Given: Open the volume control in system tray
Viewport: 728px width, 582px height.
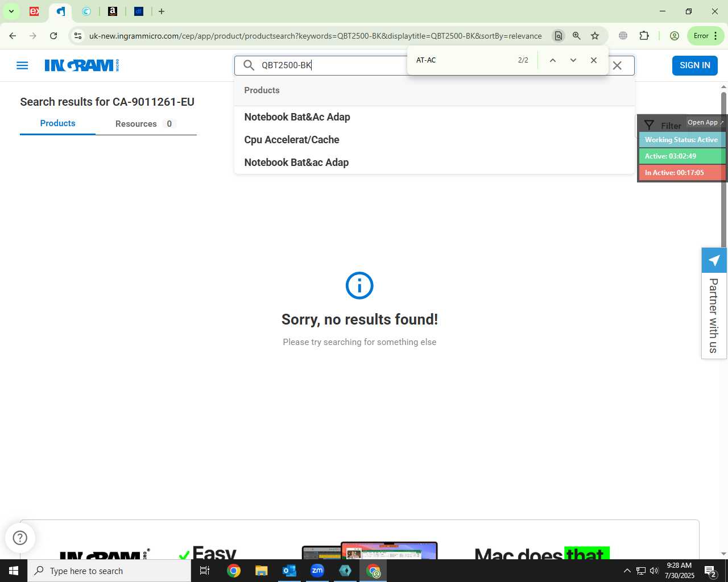Looking at the screenshot, I should point(654,571).
